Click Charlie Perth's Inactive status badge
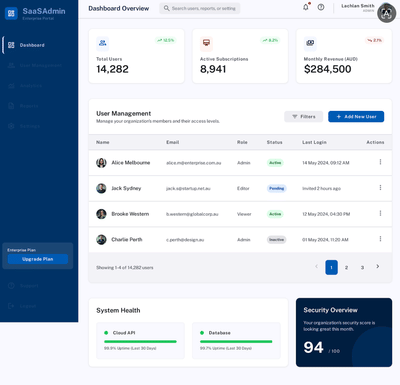 point(276,240)
